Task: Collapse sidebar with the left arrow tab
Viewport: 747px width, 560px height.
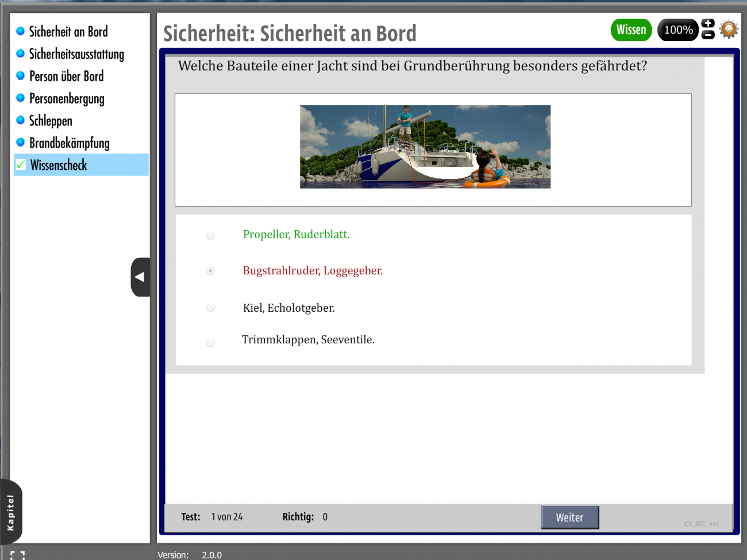Action: click(x=140, y=277)
